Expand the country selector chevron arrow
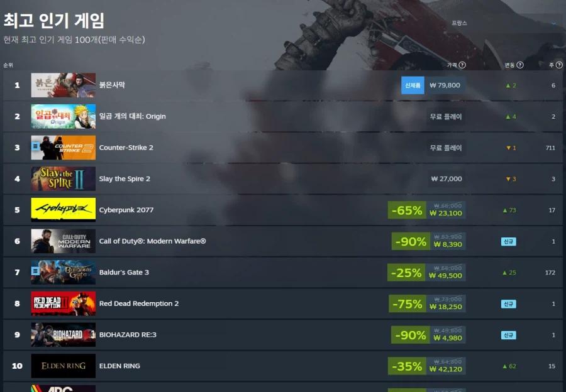The image size is (566, 392). (x=553, y=24)
